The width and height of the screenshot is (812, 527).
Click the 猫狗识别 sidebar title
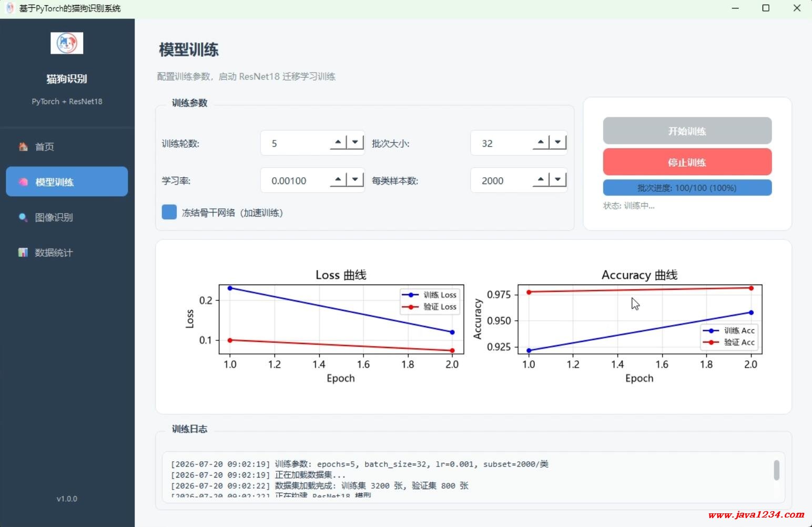click(x=67, y=79)
